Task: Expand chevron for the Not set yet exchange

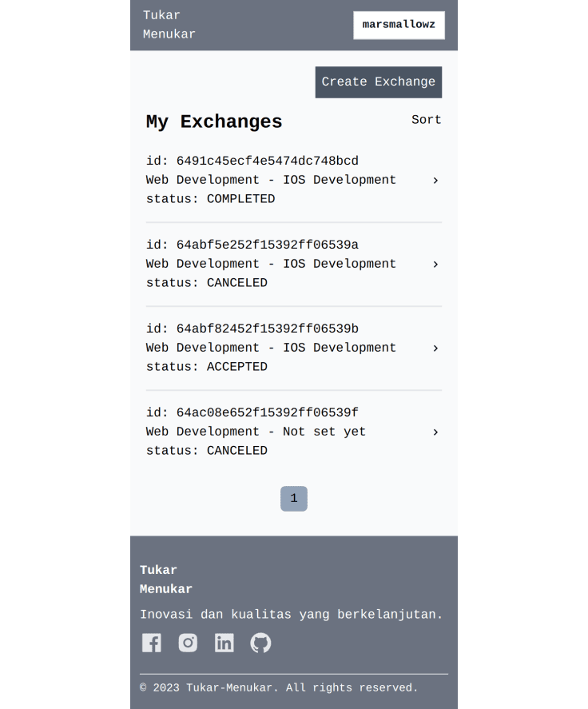Action: 435,432
